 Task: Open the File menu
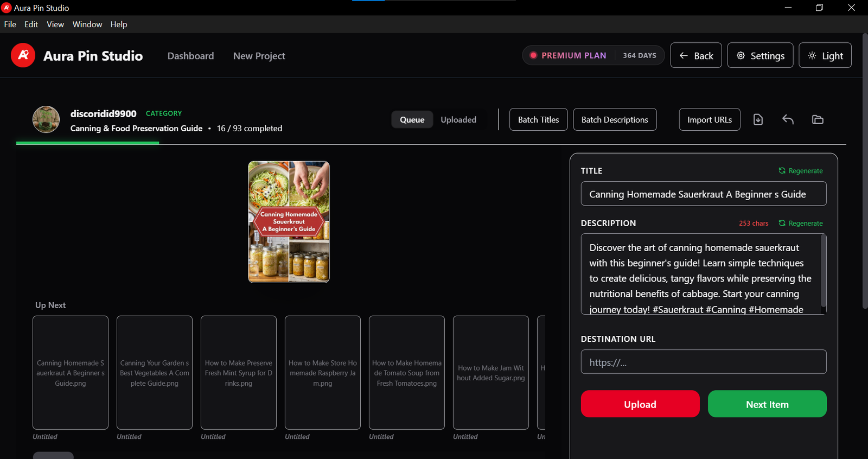click(x=10, y=24)
